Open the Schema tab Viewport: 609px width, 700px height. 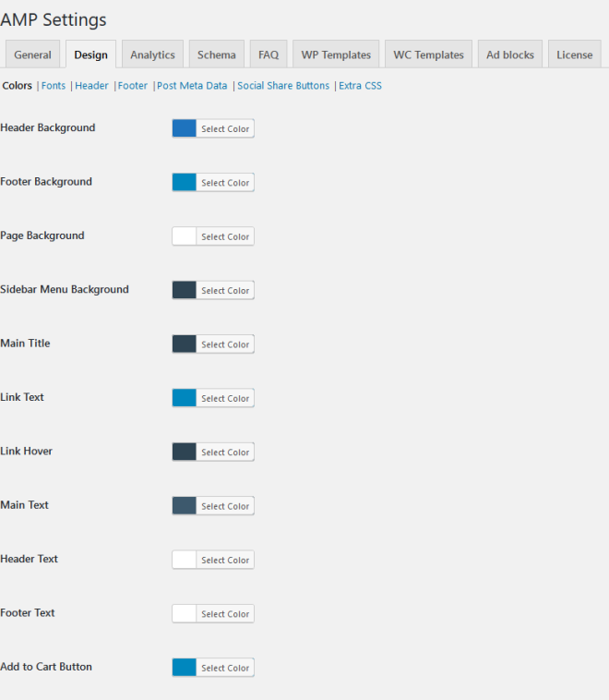coord(217,54)
